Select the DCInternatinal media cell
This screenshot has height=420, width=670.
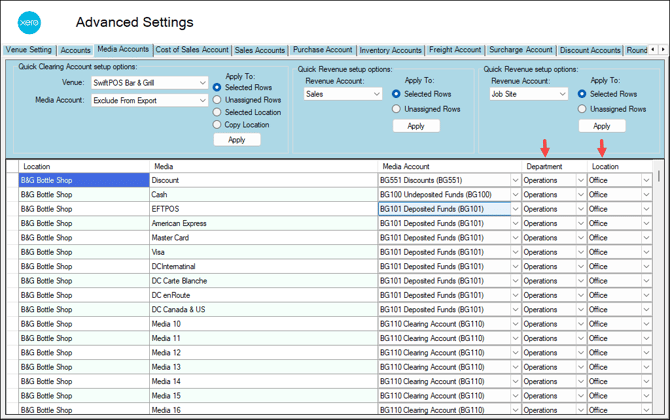click(263, 267)
